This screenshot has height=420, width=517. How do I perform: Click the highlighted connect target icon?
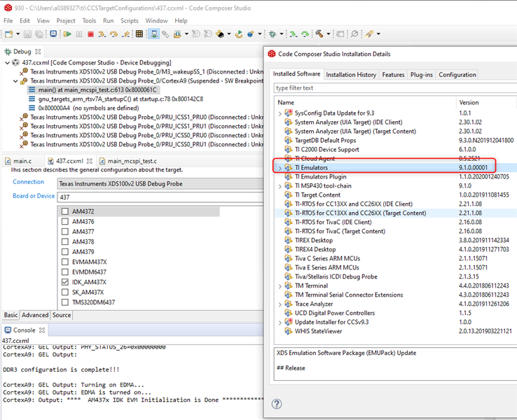(154, 34)
